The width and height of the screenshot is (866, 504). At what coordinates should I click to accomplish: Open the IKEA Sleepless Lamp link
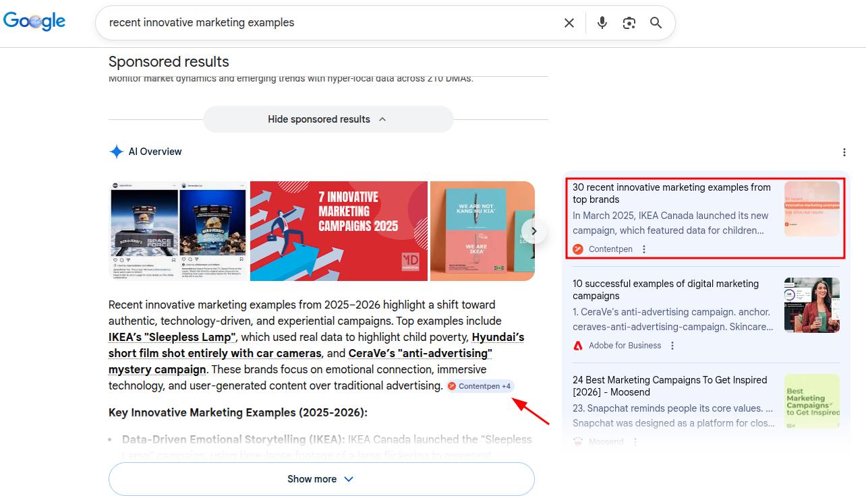(171, 336)
